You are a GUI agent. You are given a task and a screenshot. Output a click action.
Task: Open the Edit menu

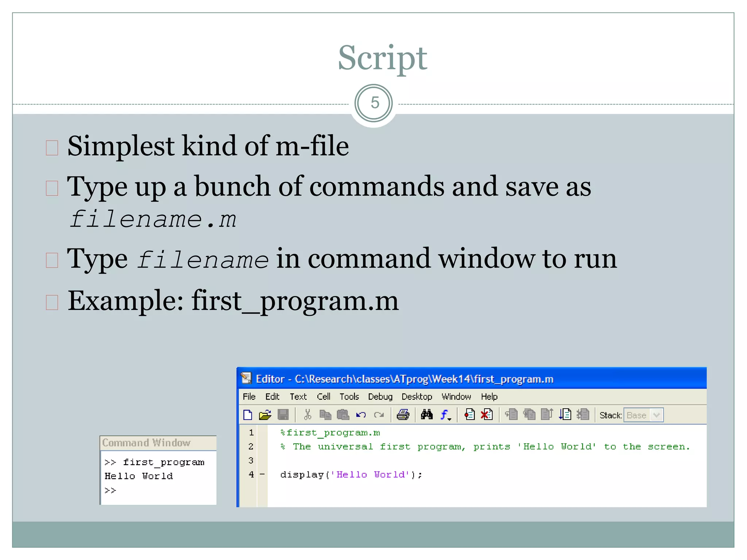(x=272, y=397)
